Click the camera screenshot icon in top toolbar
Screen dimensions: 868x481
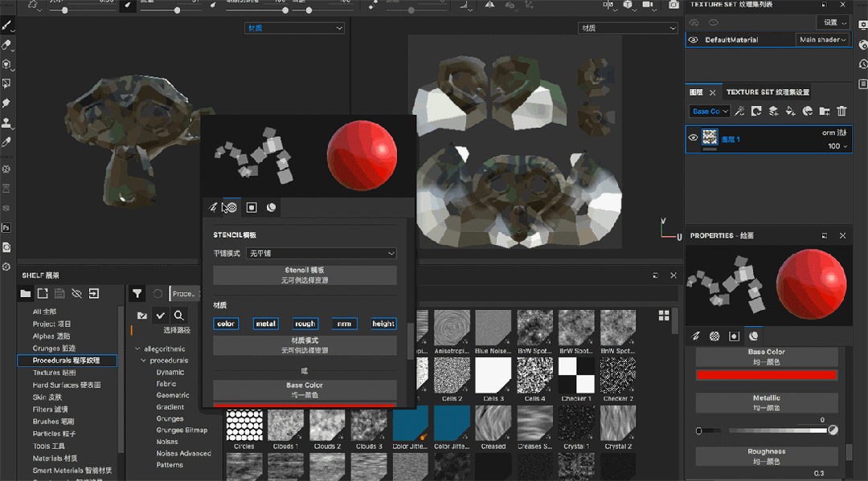pyautogui.click(x=674, y=5)
